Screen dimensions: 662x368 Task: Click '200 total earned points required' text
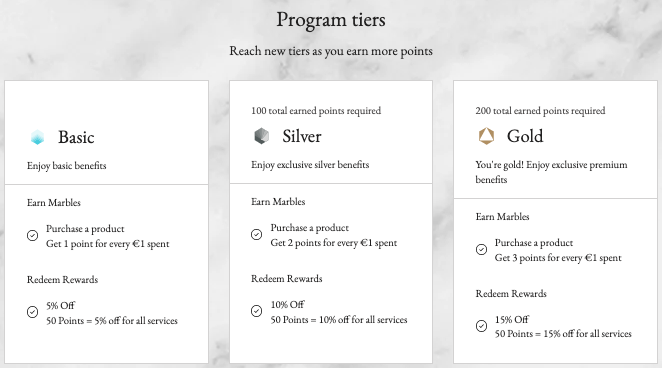(x=540, y=111)
